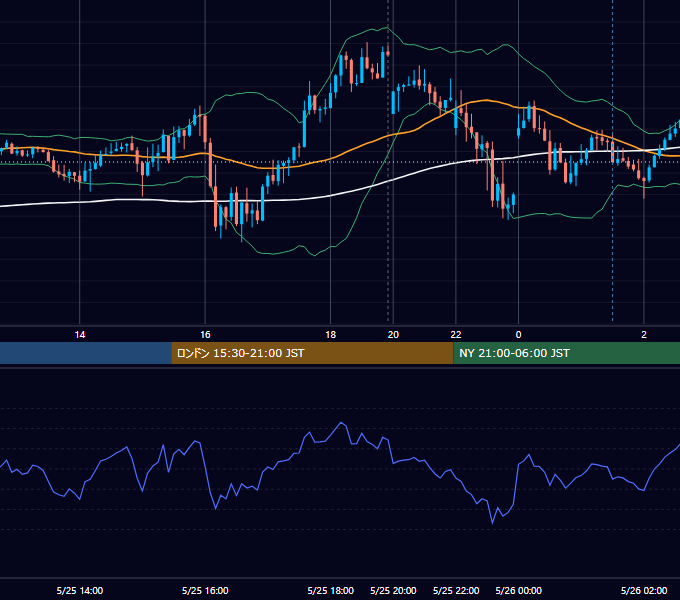Click the 22 hour label on time axis
Viewport: 680px width, 600px height.
[456, 335]
